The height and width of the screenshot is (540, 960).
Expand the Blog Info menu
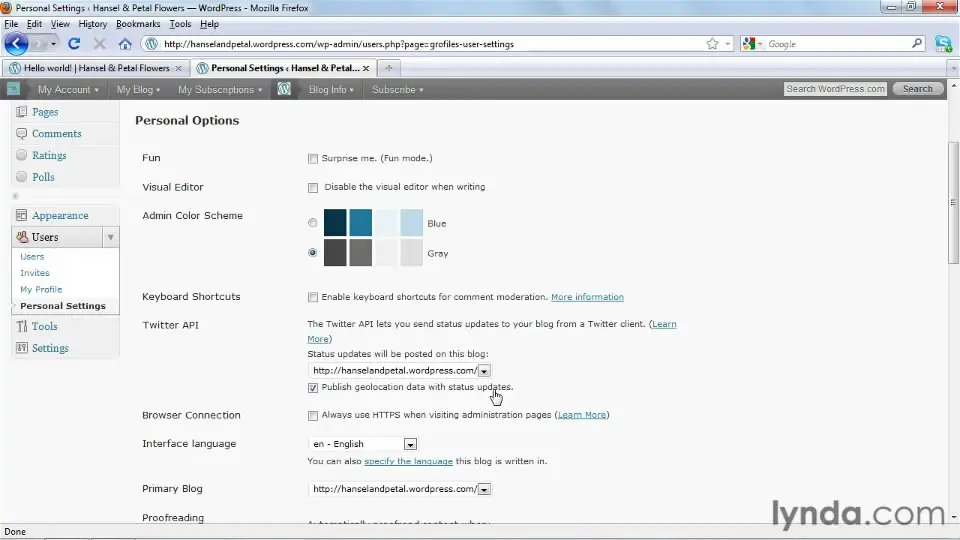(x=331, y=89)
